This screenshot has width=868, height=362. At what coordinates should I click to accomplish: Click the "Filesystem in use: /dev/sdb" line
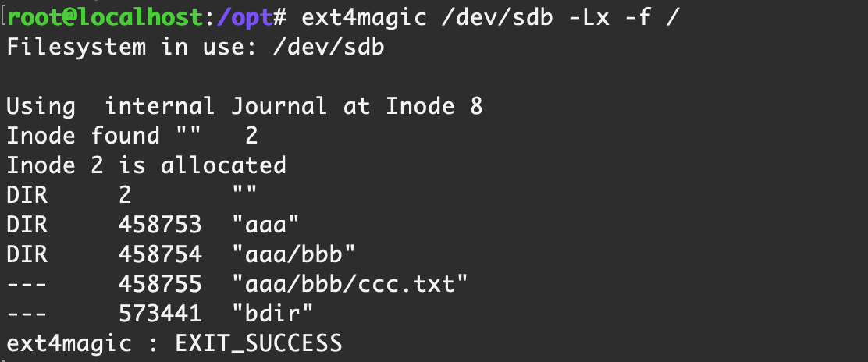tap(195, 47)
